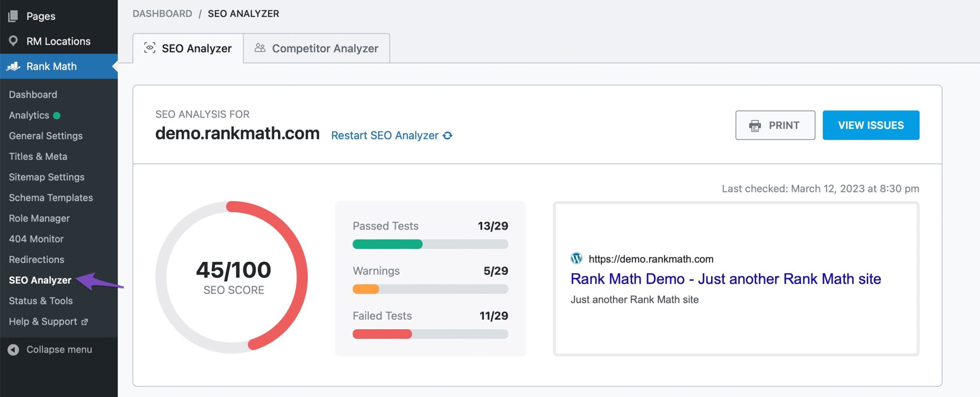
Task: Click the VIEW ISSUES button
Action: (x=871, y=125)
